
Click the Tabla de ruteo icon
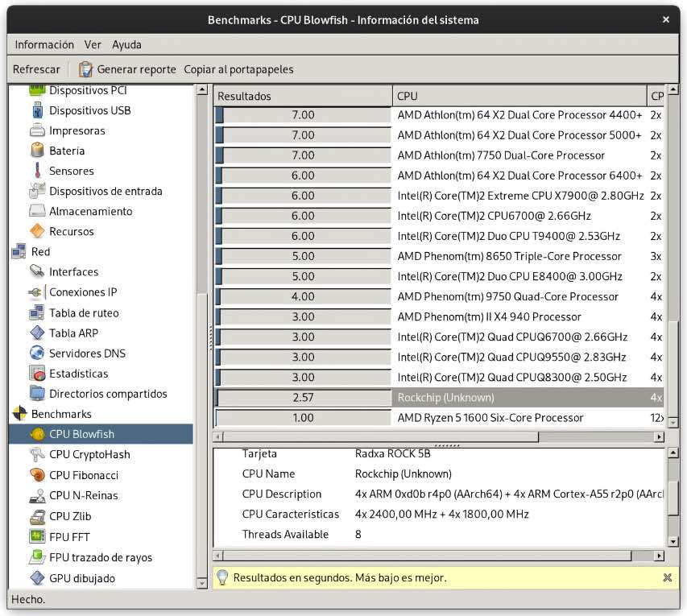click(37, 312)
